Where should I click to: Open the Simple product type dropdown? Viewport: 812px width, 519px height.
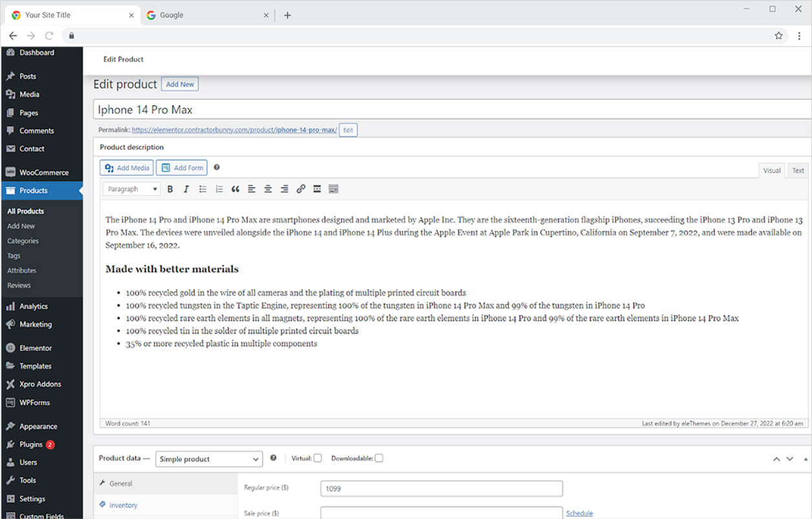[209, 459]
